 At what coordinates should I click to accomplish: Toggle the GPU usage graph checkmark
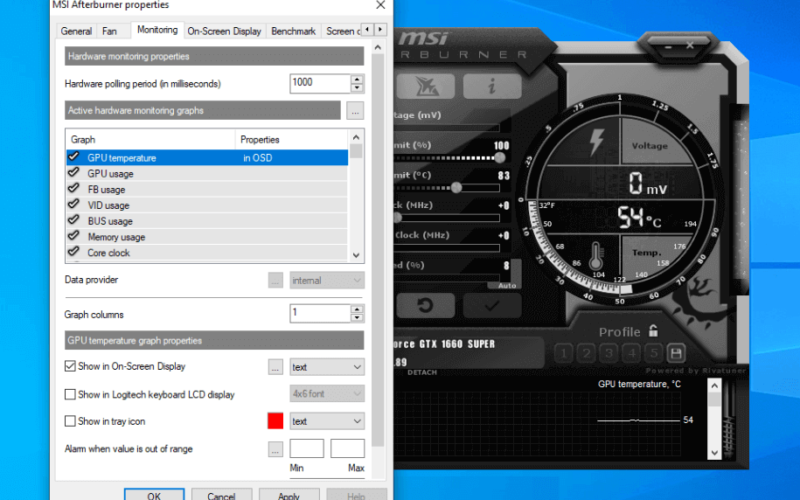point(74,172)
